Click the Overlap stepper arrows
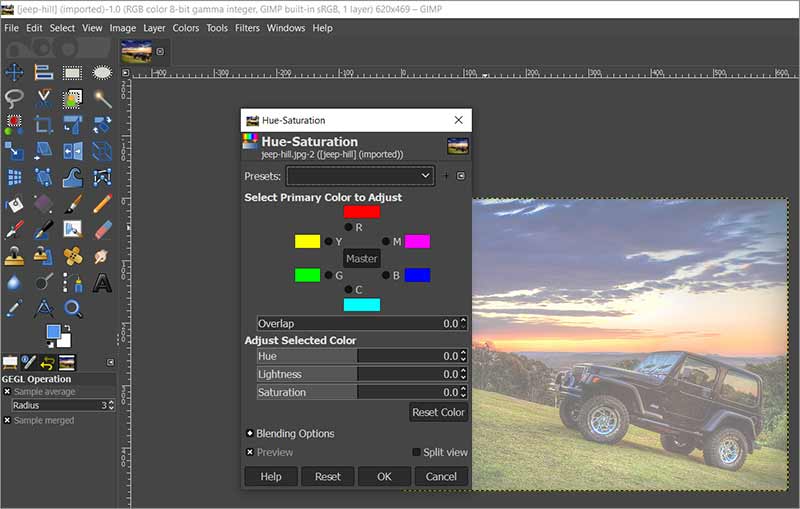800x509 pixels. point(463,323)
